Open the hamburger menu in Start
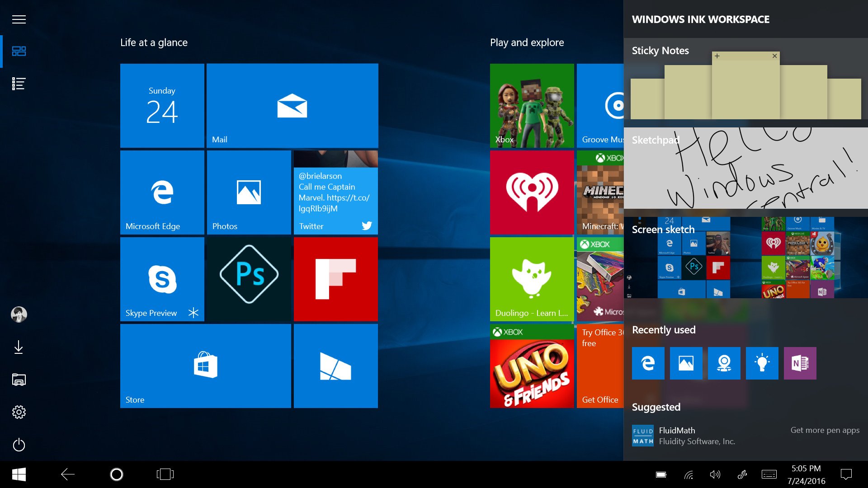The height and width of the screenshot is (488, 868). coord(19,19)
